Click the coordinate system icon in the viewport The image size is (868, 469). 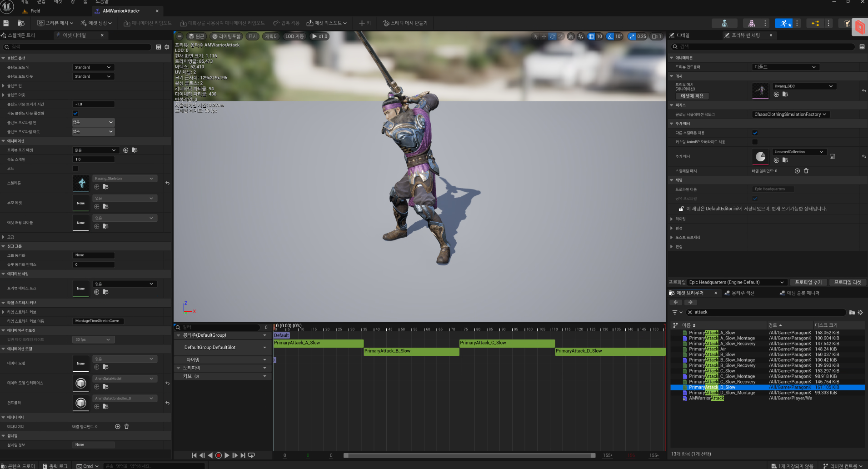point(571,36)
